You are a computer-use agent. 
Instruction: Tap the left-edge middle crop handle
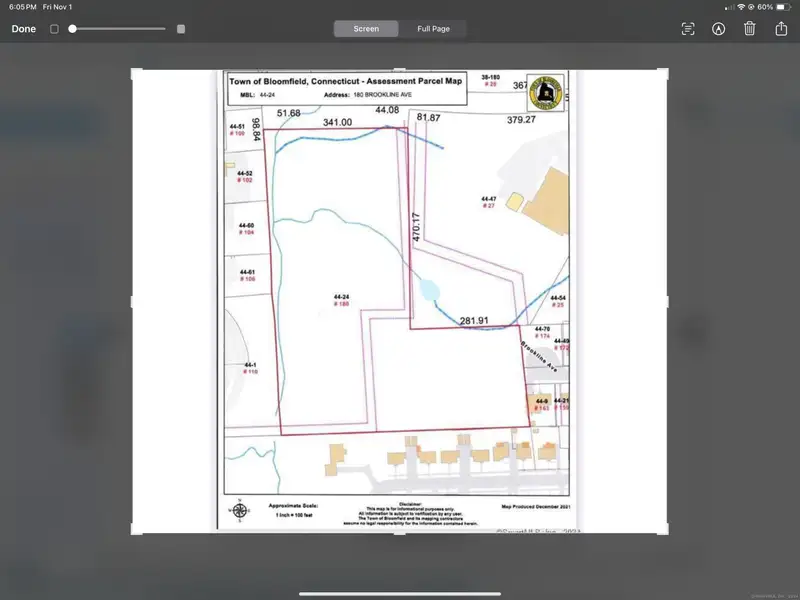[133, 301]
